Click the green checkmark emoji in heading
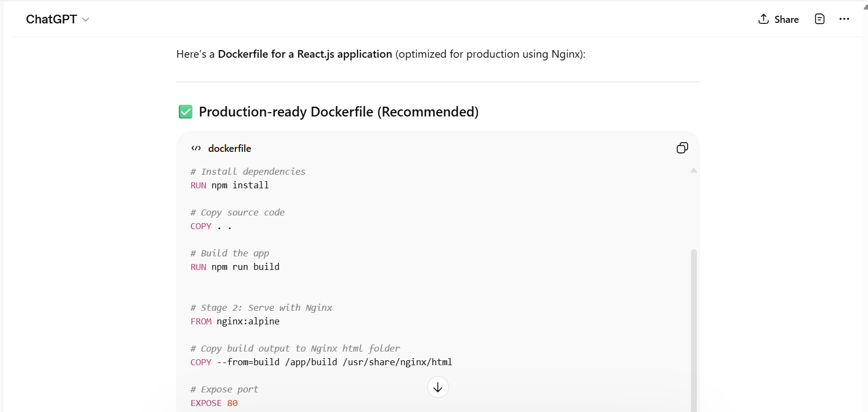The width and height of the screenshot is (868, 412). (185, 112)
